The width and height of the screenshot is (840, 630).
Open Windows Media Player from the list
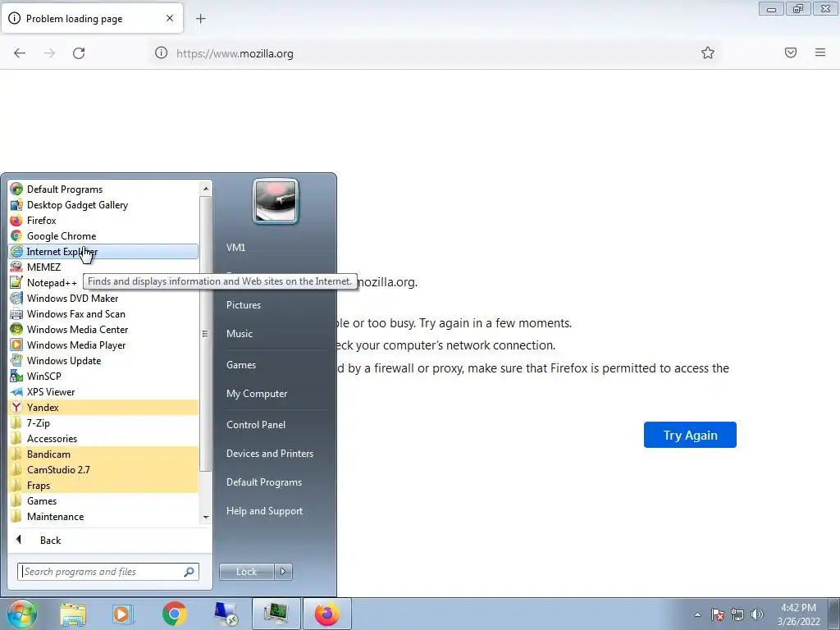[103, 345]
